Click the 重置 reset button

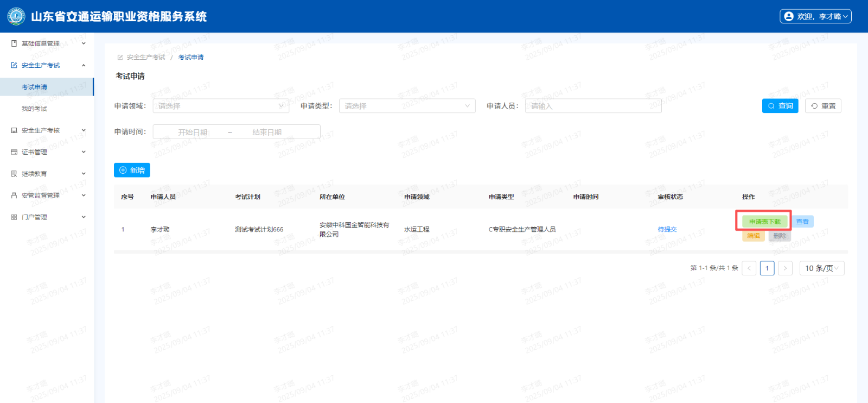823,106
